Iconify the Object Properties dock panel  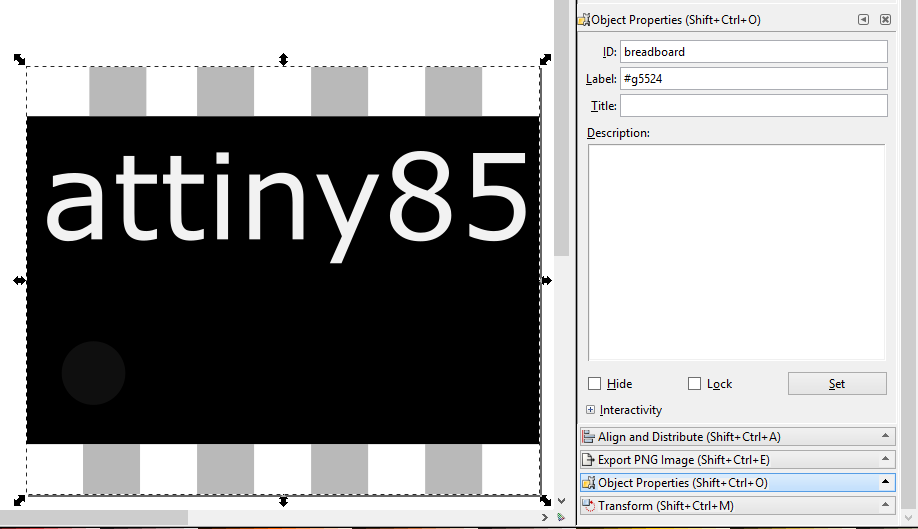(864, 19)
